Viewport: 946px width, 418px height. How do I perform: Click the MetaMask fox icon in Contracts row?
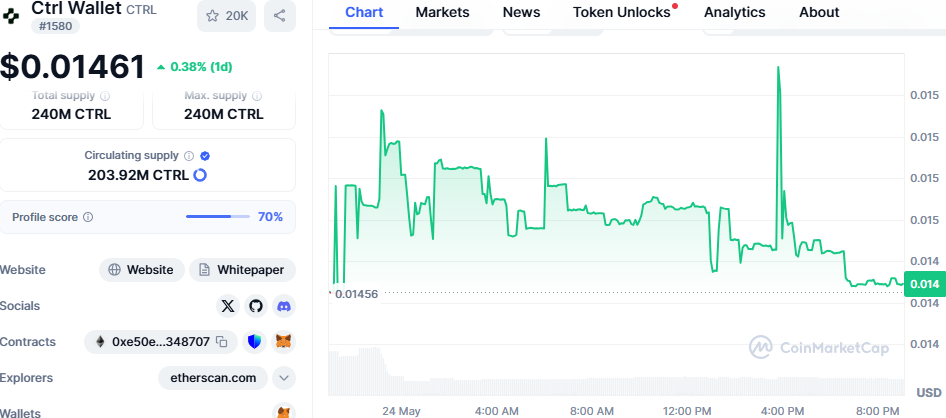point(284,342)
